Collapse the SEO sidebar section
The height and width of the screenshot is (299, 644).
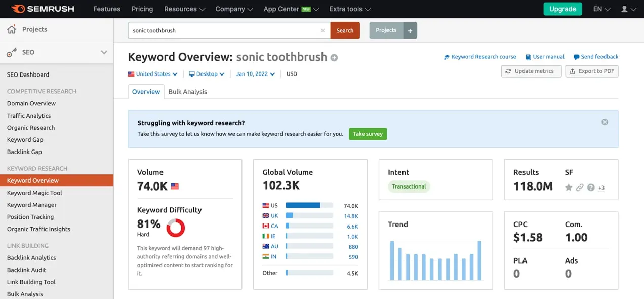tap(104, 52)
